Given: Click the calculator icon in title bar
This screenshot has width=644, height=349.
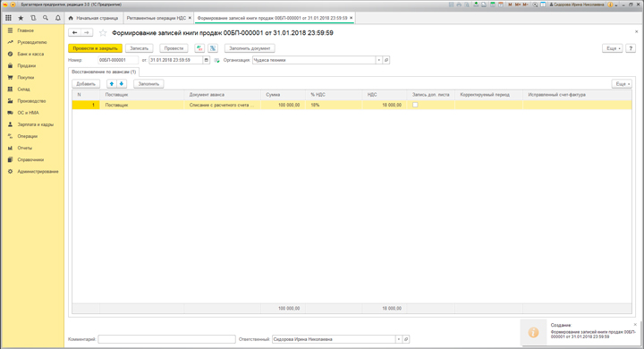Looking at the screenshot, I should tap(493, 4).
